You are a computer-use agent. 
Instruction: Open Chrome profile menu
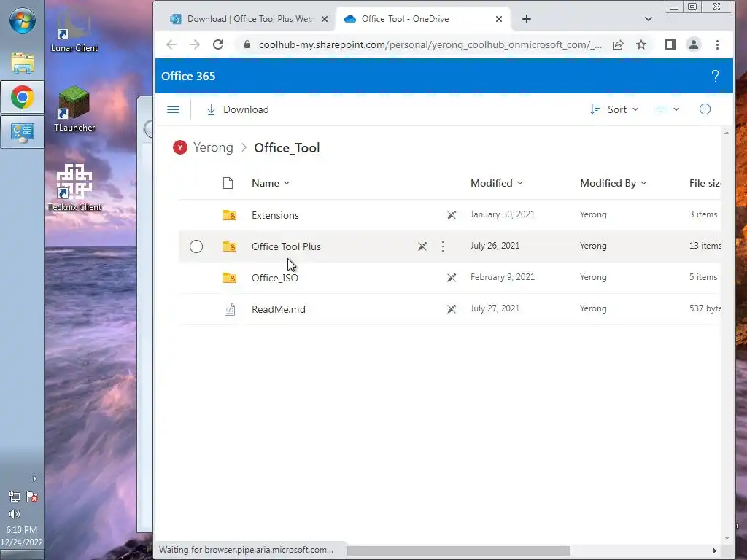[694, 44]
